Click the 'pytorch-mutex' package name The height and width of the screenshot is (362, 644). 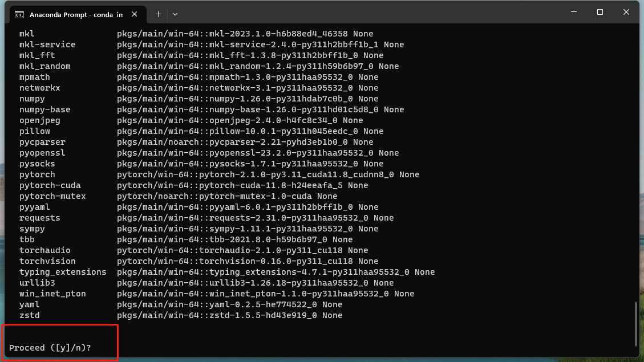click(52, 196)
